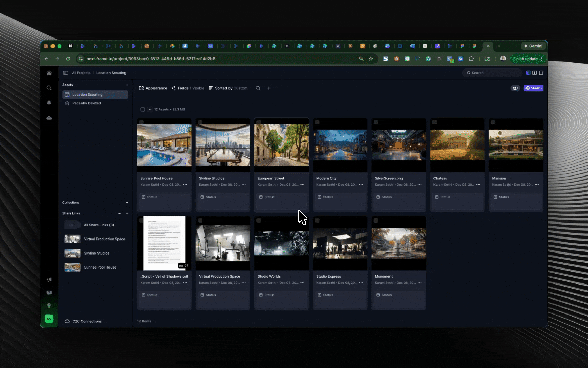Viewport: 588px width, 368px height.
Task: Switch to Recently Deleted
Action: point(86,103)
